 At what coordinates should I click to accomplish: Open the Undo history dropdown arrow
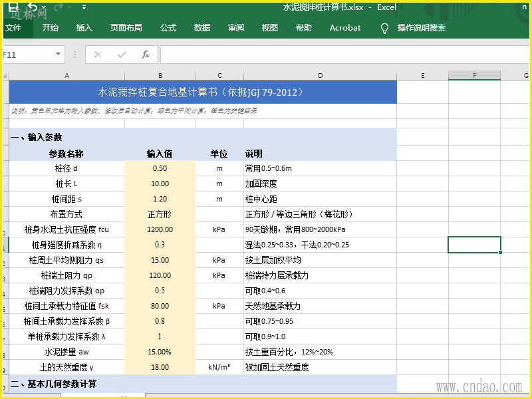pos(44,7)
